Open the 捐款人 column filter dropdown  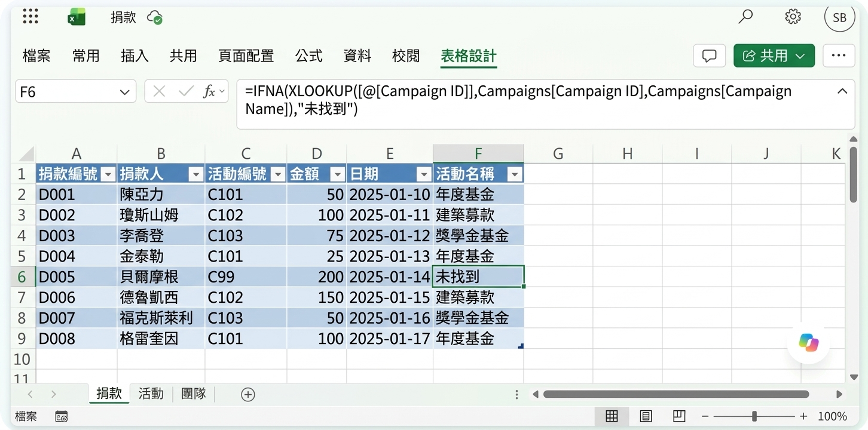(x=195, y=174)
